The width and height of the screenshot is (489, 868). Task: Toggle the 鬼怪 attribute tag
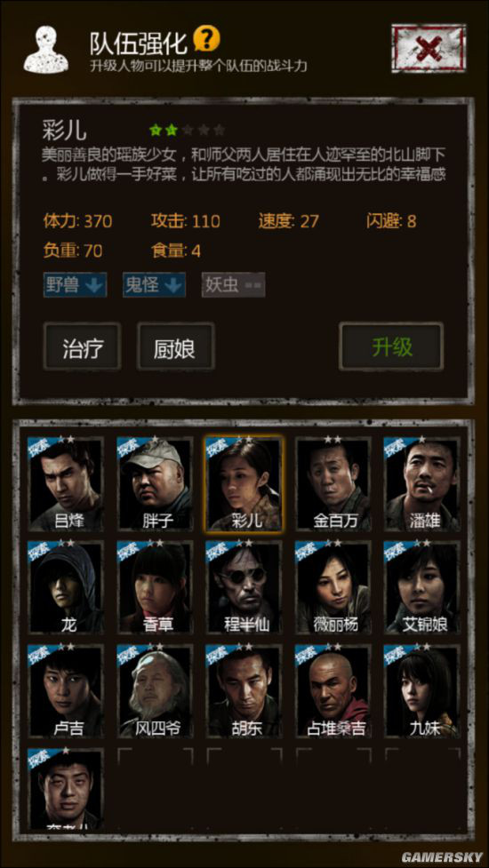tap(154, 285)
